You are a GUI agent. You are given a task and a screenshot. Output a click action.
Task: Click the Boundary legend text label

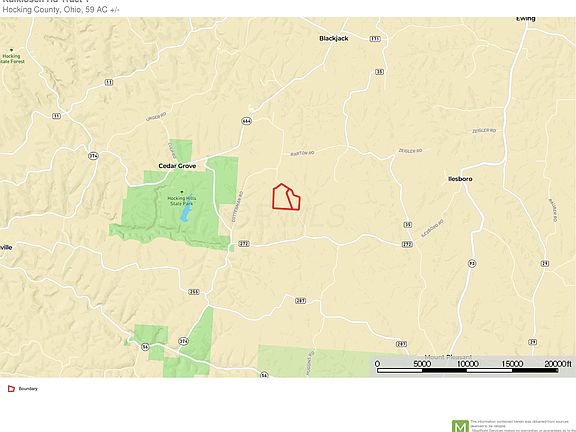pos(28,389)
